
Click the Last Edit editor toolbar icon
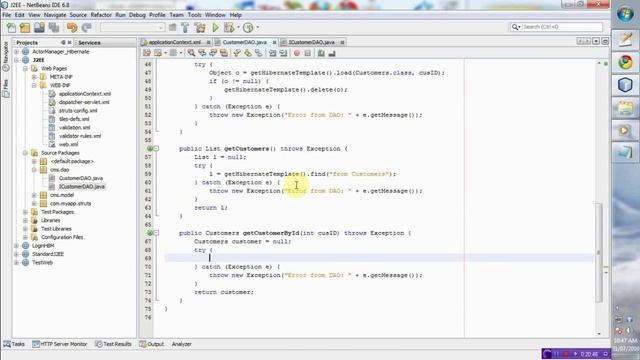pyautogui.click(x=147, y=53)
